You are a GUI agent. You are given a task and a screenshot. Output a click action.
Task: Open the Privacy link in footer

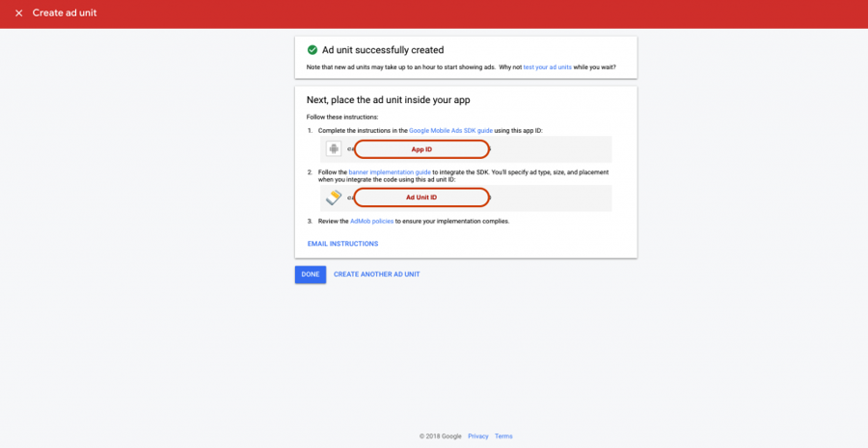point(478,436)
